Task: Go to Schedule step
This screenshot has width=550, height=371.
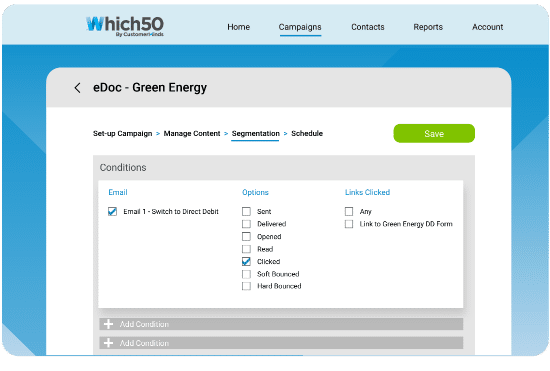Action: click(x=307, y=134)
